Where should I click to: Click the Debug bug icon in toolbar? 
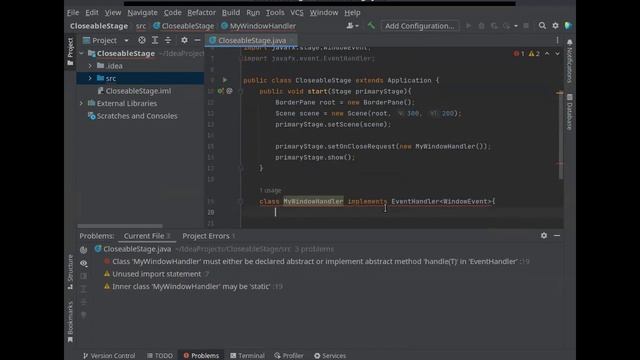tap(482, 26)
